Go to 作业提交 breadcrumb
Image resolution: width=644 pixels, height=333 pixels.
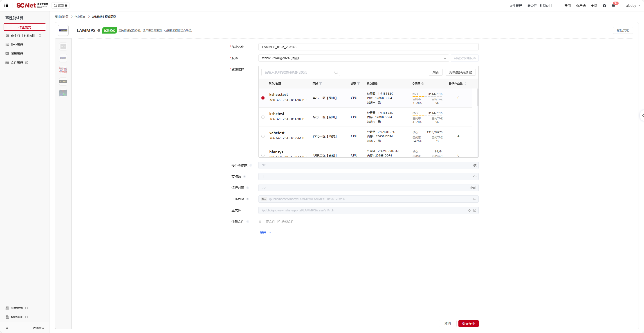tap(80, 16)
